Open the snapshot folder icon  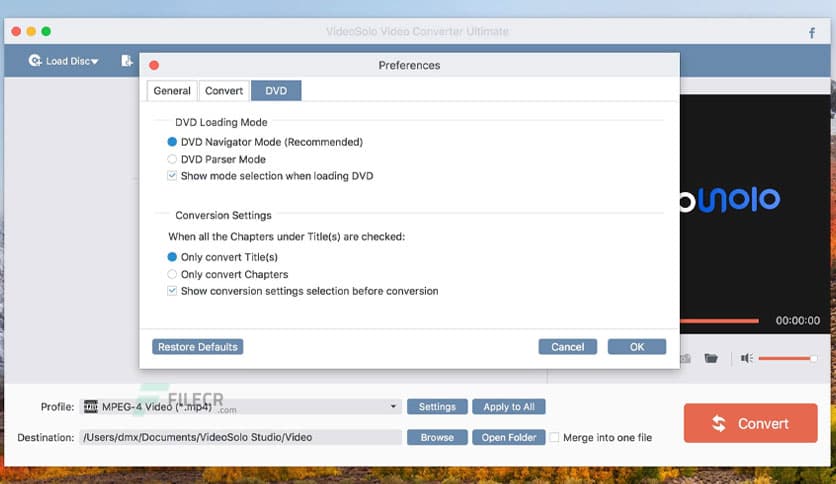tap(711, 358)
